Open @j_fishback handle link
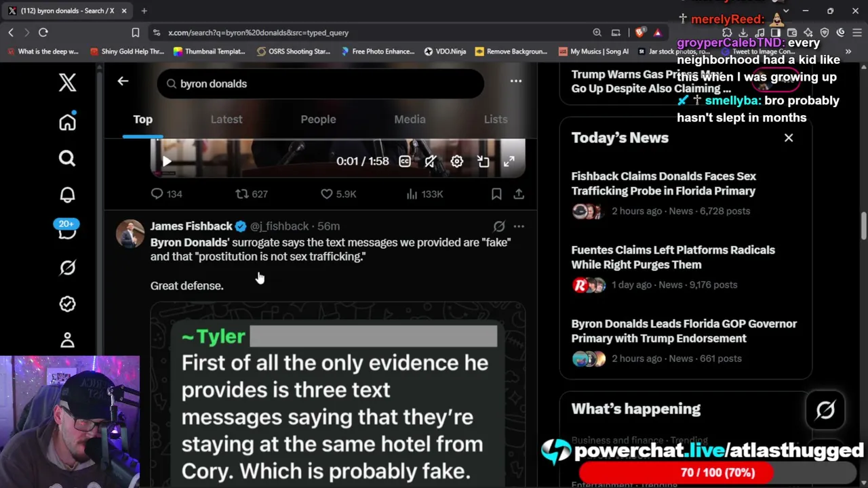 [279, 226]
